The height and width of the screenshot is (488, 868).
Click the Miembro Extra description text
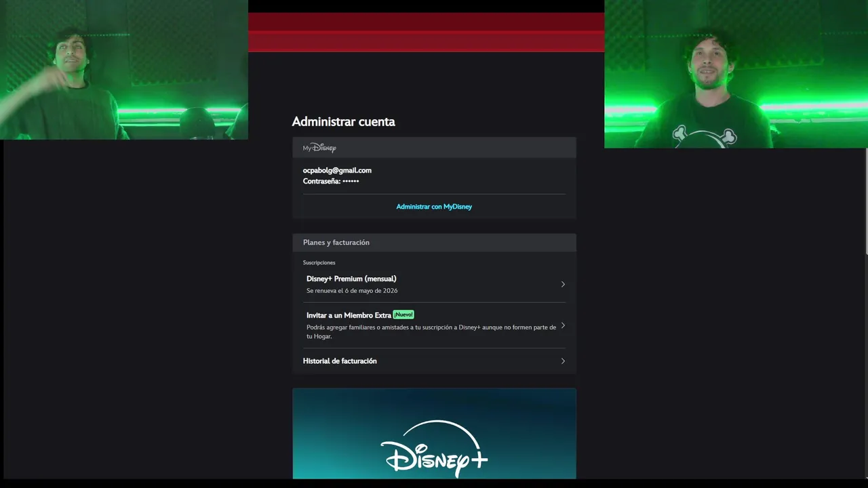[x=431, y=331]
